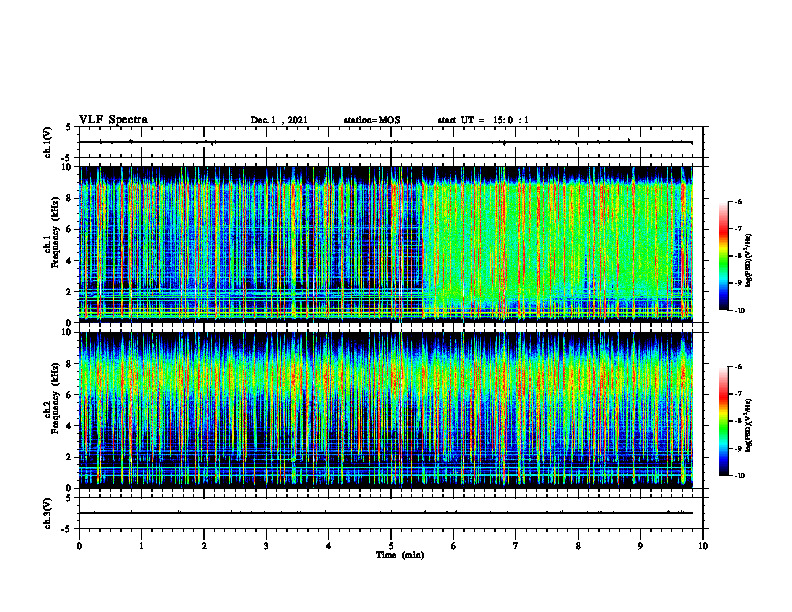
Task: Click the "ch.1(V)" top axis label
Action: (48, 142)
